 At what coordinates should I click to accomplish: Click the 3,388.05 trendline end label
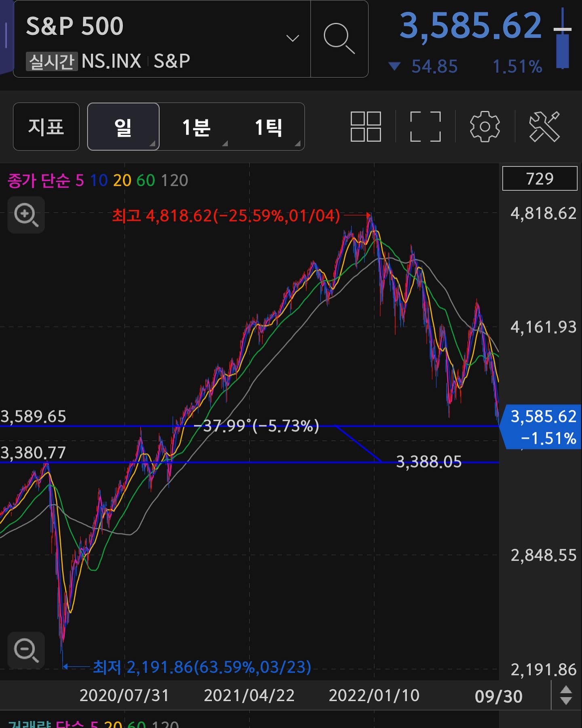click(x=428, y=461)
